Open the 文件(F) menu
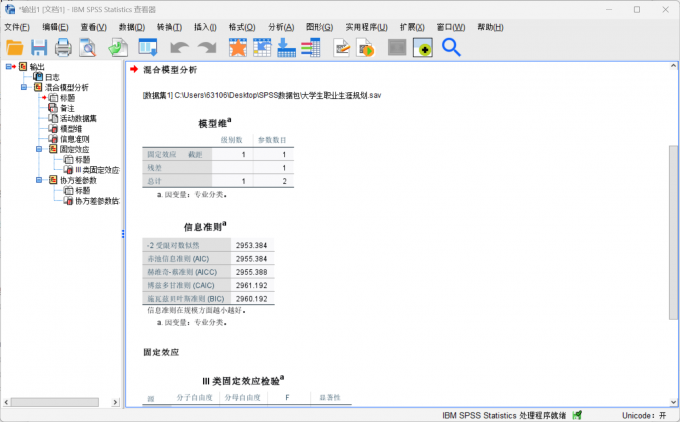This screenshot has width=680, height=422. click(17, 27)
